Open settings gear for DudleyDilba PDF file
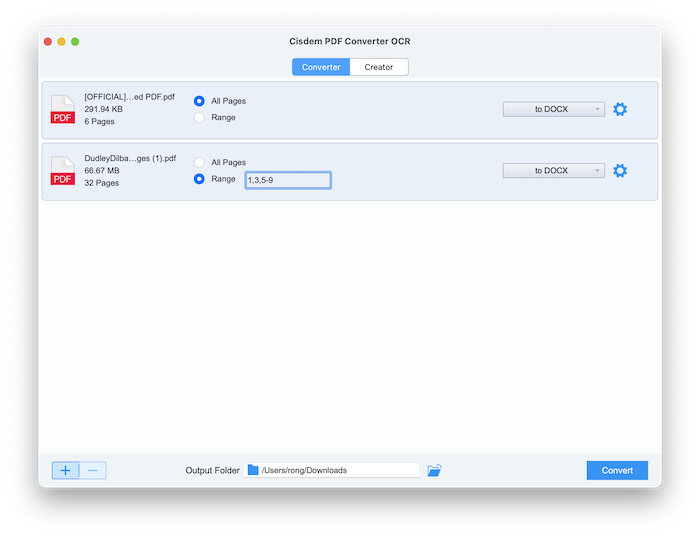Image resolution: width=700 pixels, height=538 pixels. [x=620, y=171]
